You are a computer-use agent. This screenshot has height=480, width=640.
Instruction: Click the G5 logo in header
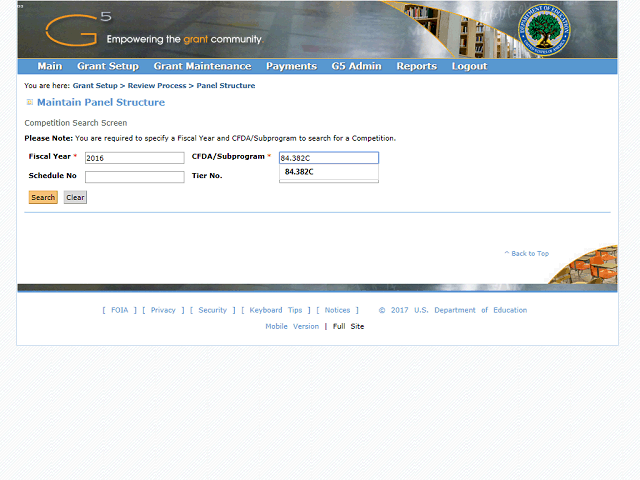tap(78, 29)
